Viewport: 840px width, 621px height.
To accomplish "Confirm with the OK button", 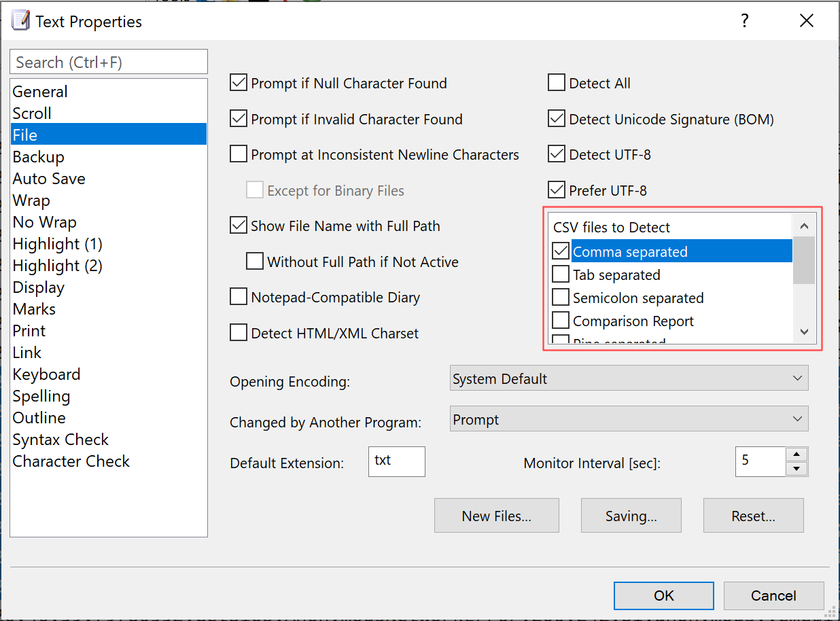I will tap(664, 596).
